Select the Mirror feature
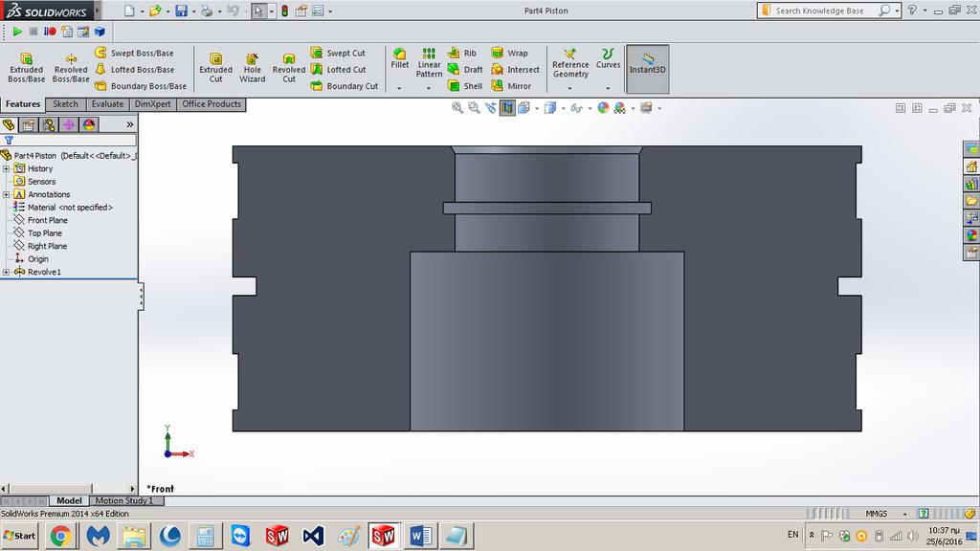Screen dimensions: 980x551 tap(511, 85)
